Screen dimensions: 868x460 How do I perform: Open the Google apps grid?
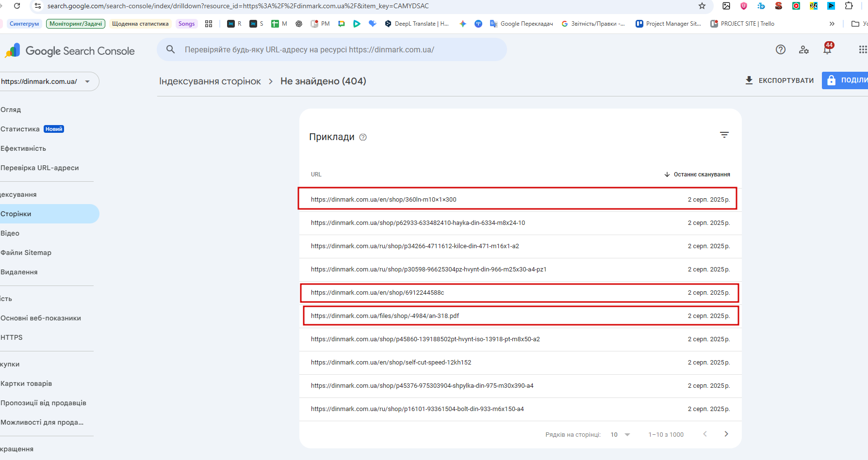tap(862, 49)
